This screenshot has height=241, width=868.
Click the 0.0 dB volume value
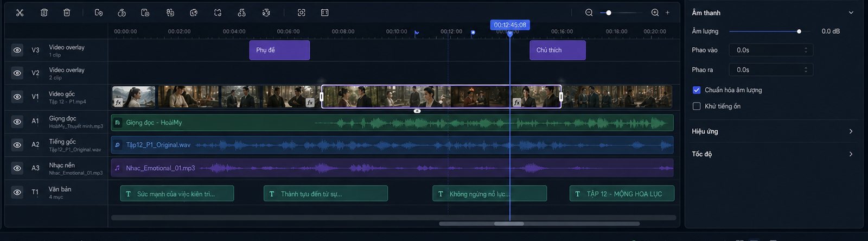click(831, 31)
